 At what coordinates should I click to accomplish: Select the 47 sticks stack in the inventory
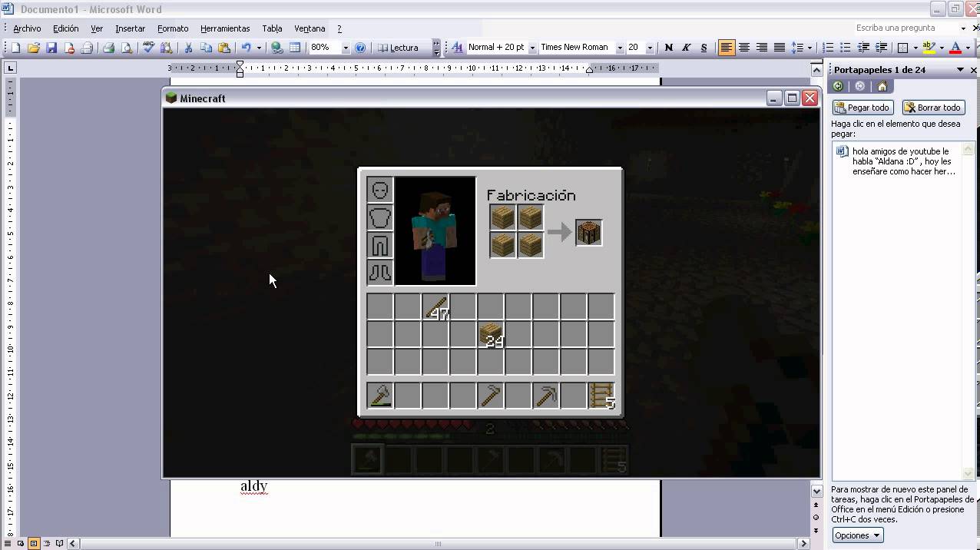435,306
